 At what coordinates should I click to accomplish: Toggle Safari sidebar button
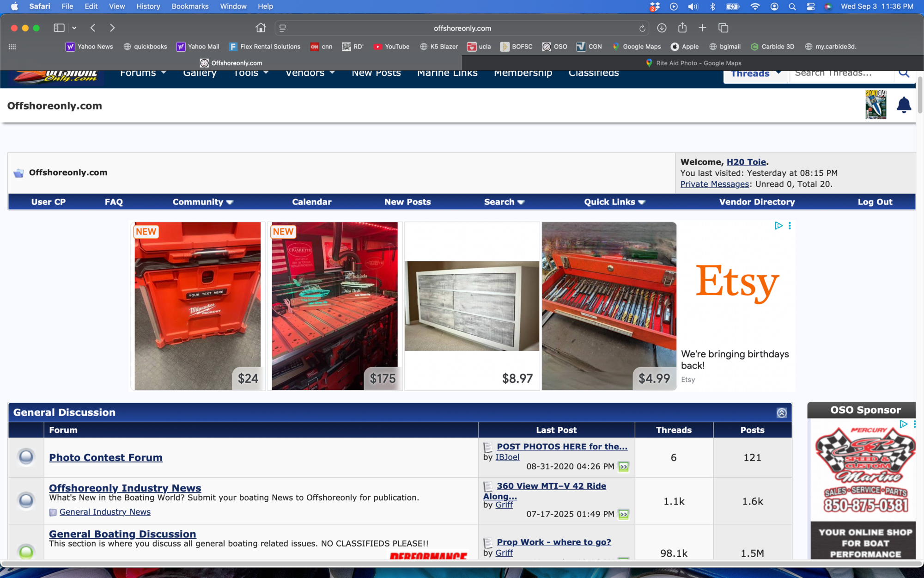point(59,28)
